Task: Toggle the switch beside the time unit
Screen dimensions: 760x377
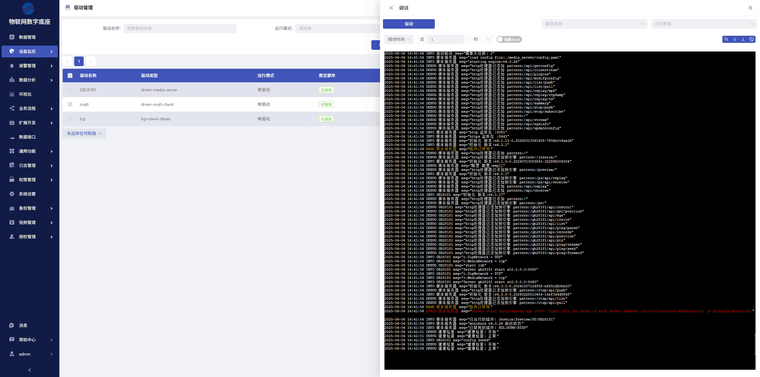Action: (x=509, y=39)
